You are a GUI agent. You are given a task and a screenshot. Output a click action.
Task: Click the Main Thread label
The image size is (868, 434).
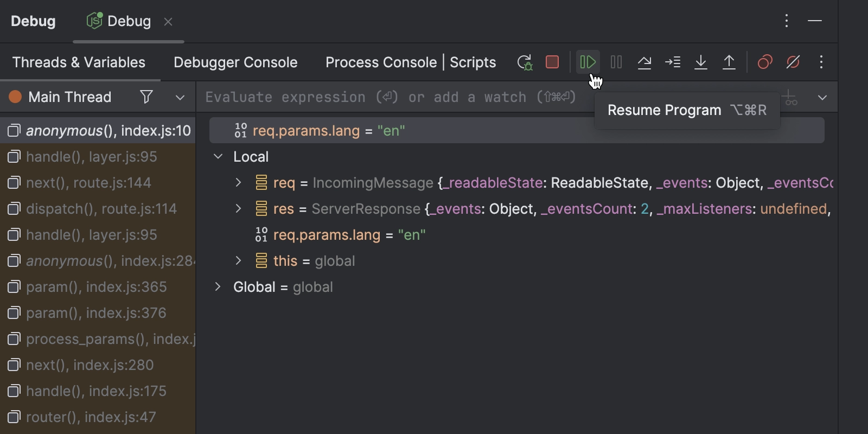[70, 97]
